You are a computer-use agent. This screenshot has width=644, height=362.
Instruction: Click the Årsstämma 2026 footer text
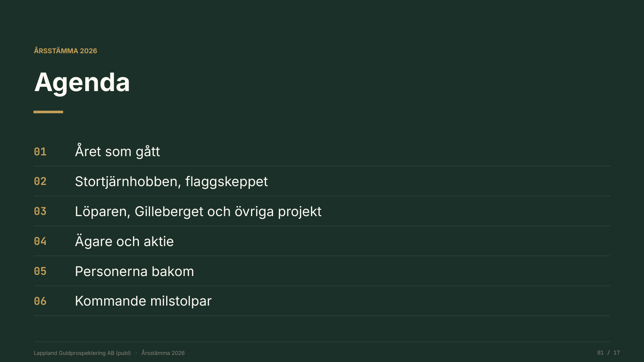163,353
